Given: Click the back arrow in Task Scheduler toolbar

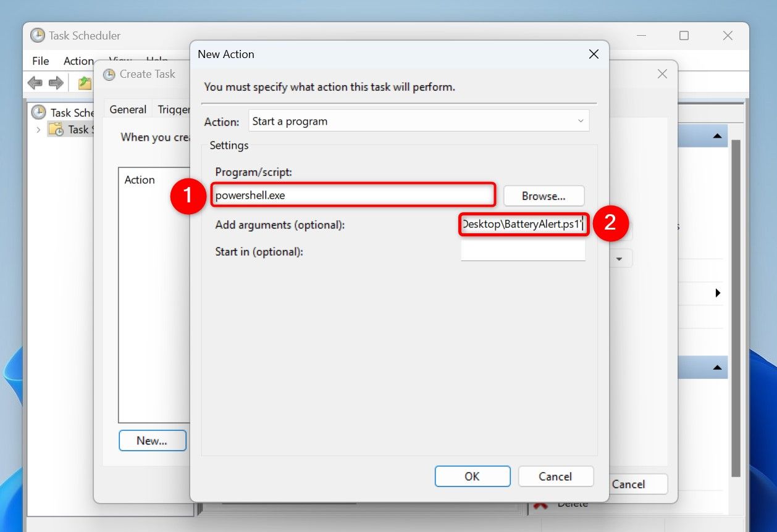Looking at the screenshot, I should [x=35, y=83].
